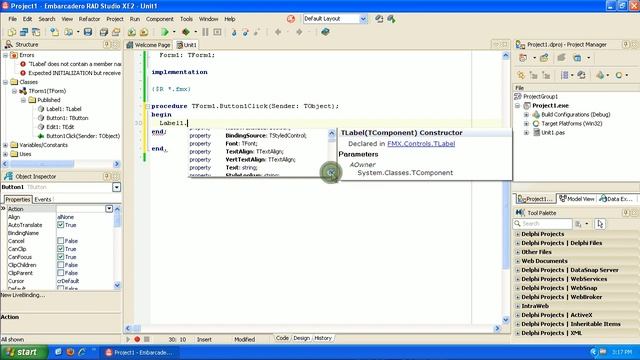Click the Step Over debug icon
The height and width of the screenshot is (360, 640).
tap(246, 32)
